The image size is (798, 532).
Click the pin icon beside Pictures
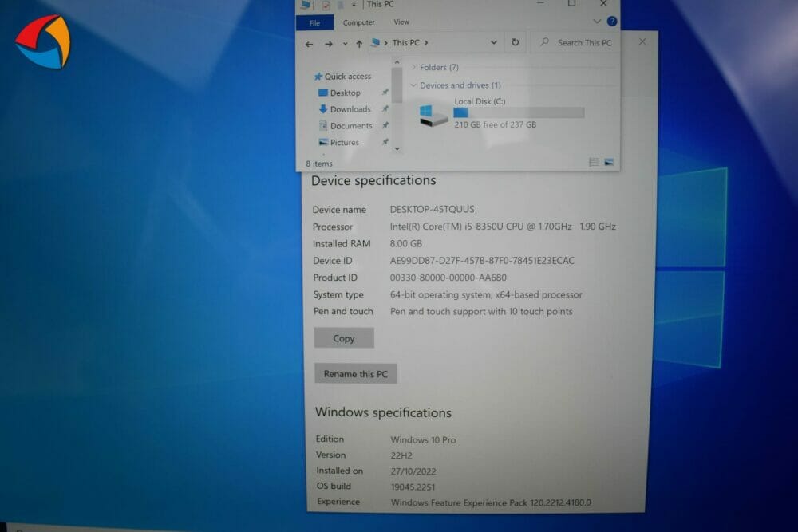(x=385, y=142)
